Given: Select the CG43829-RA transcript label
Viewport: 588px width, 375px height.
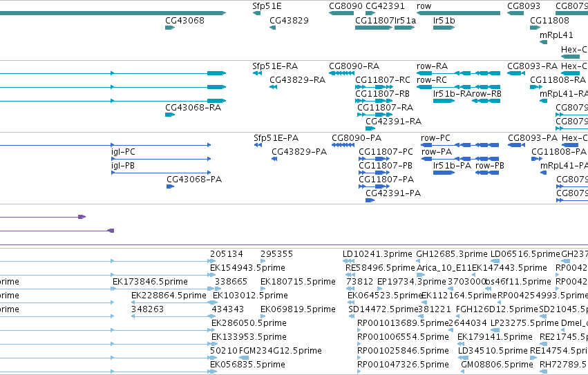Looking at the screenshot, I should [297, 80].
